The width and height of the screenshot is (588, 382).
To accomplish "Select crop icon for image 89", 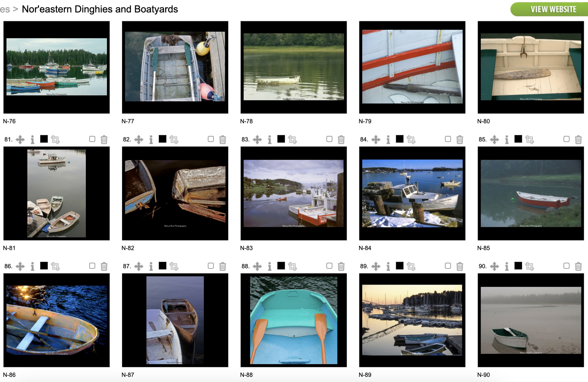I will (x=411, y=266).
